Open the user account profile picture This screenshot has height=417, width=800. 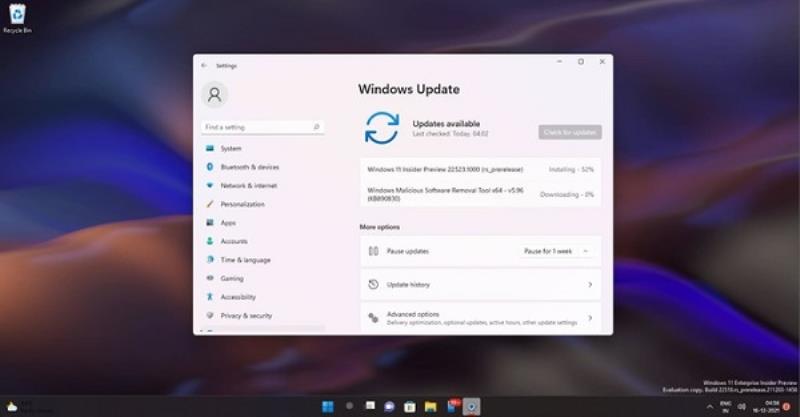pos(214,94)
